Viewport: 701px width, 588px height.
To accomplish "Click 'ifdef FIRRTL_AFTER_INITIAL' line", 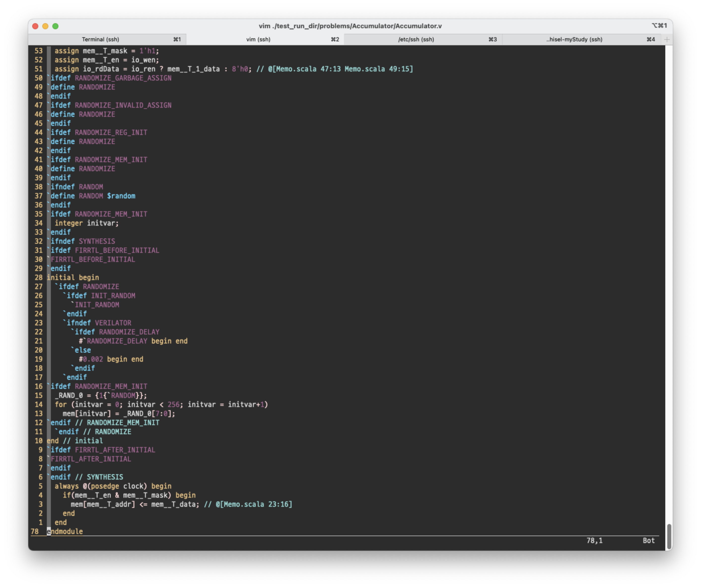I will 101,450.
